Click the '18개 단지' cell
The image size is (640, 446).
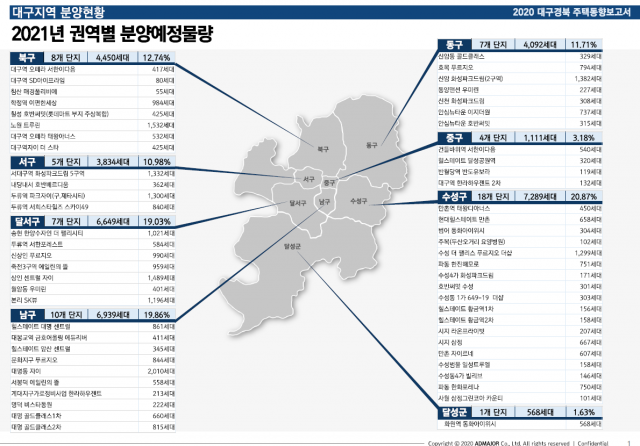(x=493, y=197)
